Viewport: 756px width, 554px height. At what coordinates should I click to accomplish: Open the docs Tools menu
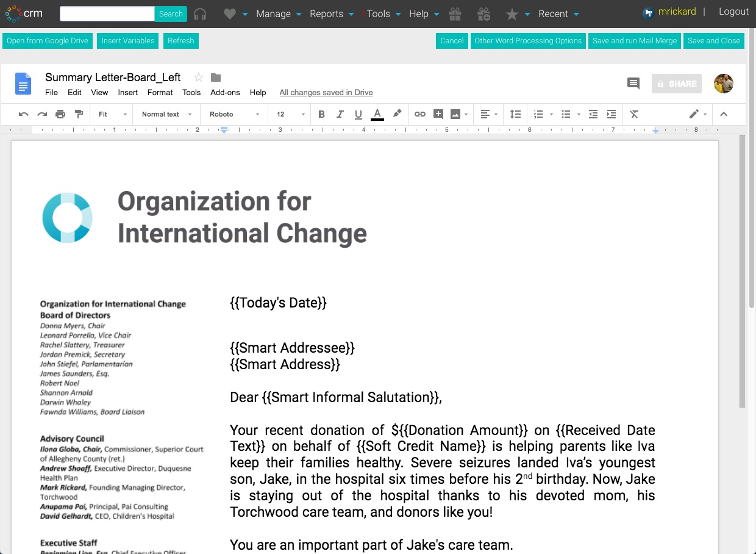click(191, 92)
